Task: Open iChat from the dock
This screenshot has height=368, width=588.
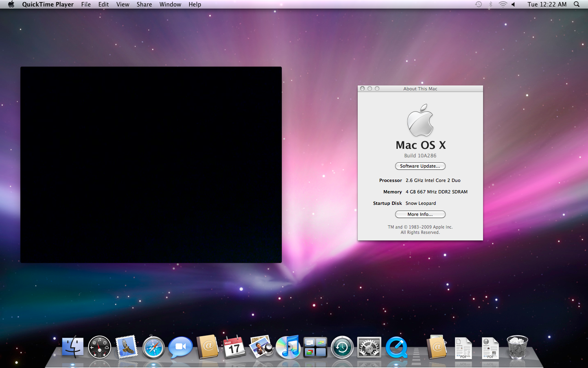Action: pos(180,347)
